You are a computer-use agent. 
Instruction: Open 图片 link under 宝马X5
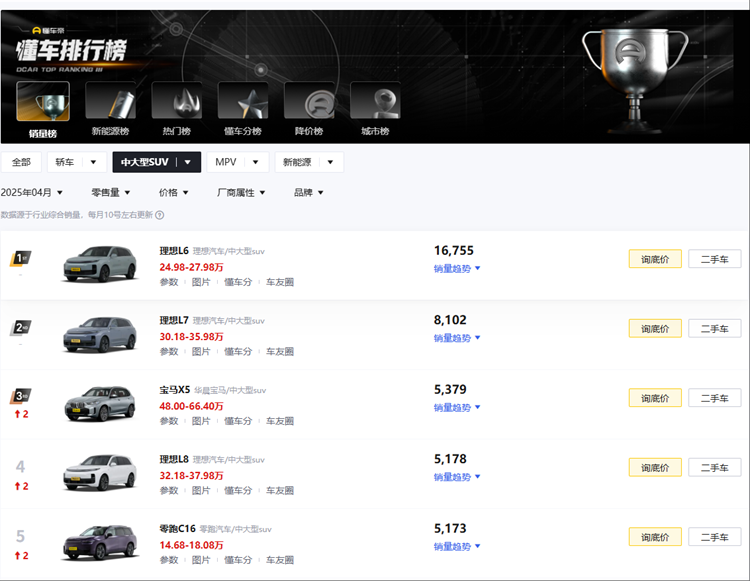tap(201, 421)
